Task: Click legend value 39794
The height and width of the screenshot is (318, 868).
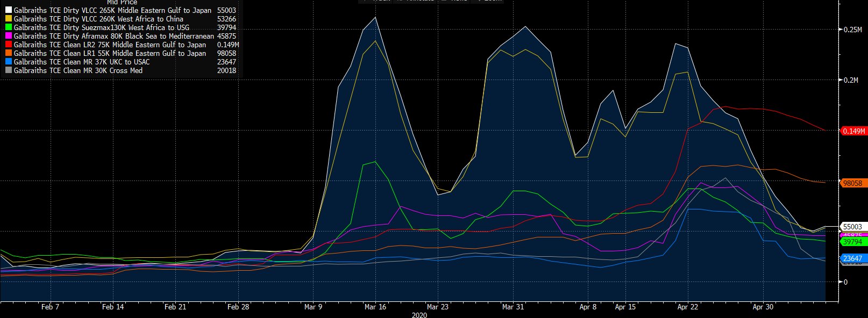Action: [x=226, y=27]
